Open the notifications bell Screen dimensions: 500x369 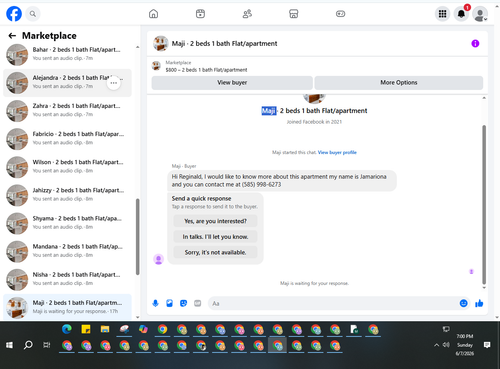461,14
